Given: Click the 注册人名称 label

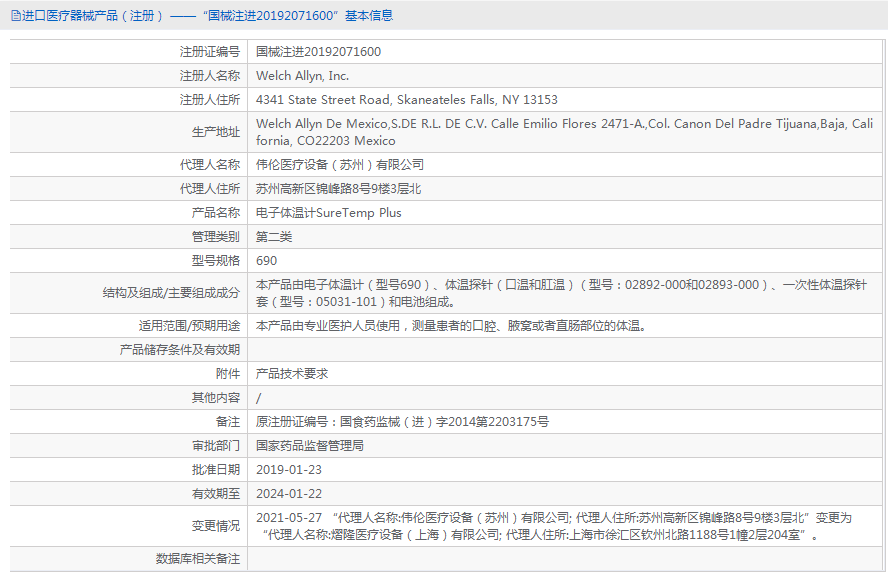Looking at the screenshot, I should tap(210, 76).
